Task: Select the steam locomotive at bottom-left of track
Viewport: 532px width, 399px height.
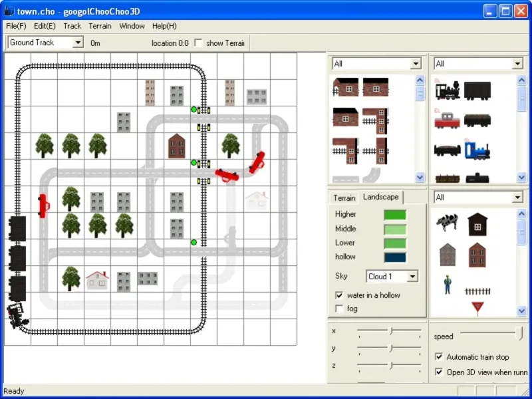Action: 18,315
